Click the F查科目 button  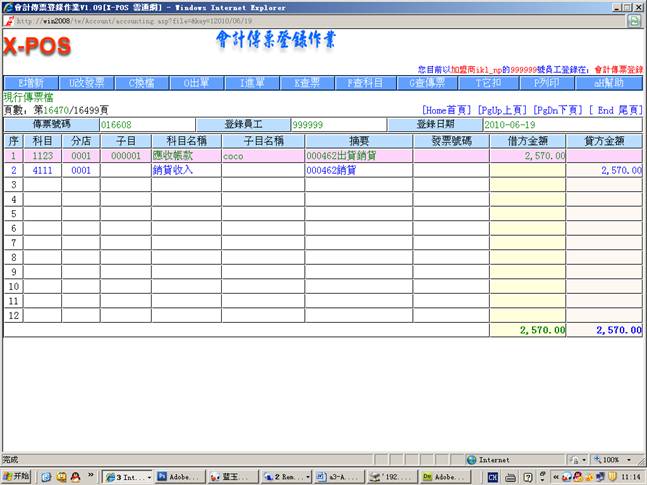[x=365, y=83]
